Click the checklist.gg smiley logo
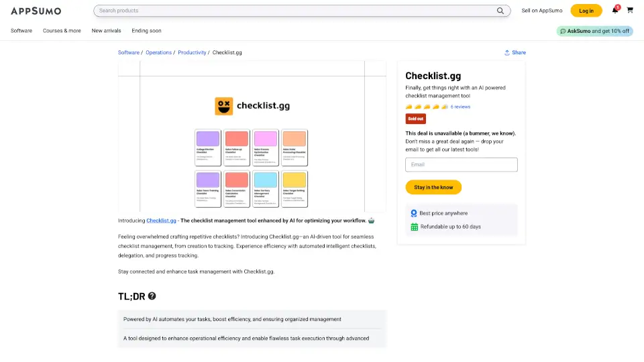This screenshot has width=644, height=362. 223,106
